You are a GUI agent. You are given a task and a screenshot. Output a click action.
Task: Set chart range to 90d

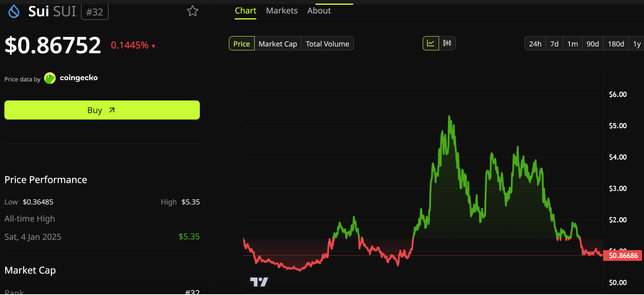(592, 44)
